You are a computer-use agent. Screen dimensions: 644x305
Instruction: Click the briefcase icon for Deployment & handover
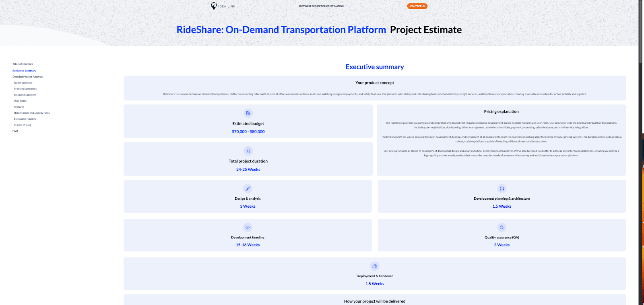(x=375, y=266)
